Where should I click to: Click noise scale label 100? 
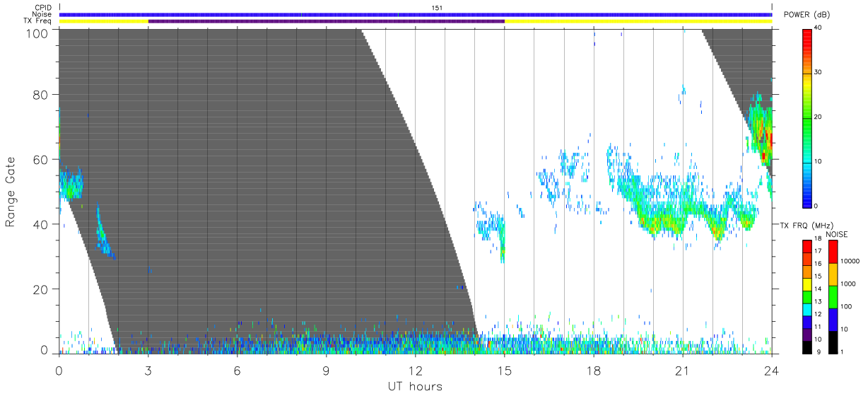847,306
